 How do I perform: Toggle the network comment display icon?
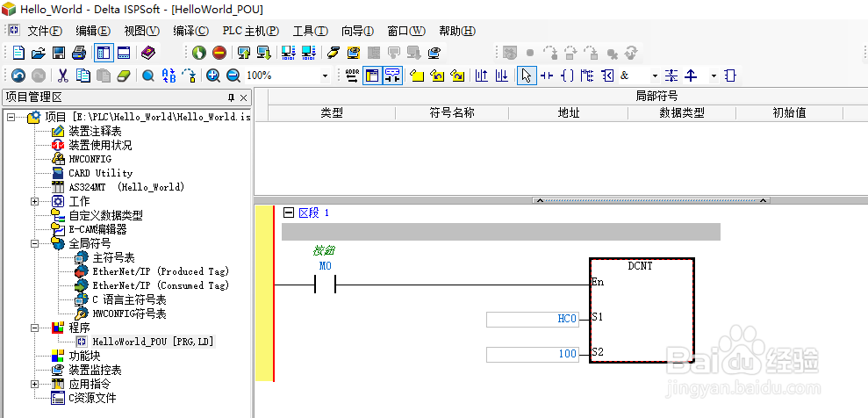pos(392,76)
